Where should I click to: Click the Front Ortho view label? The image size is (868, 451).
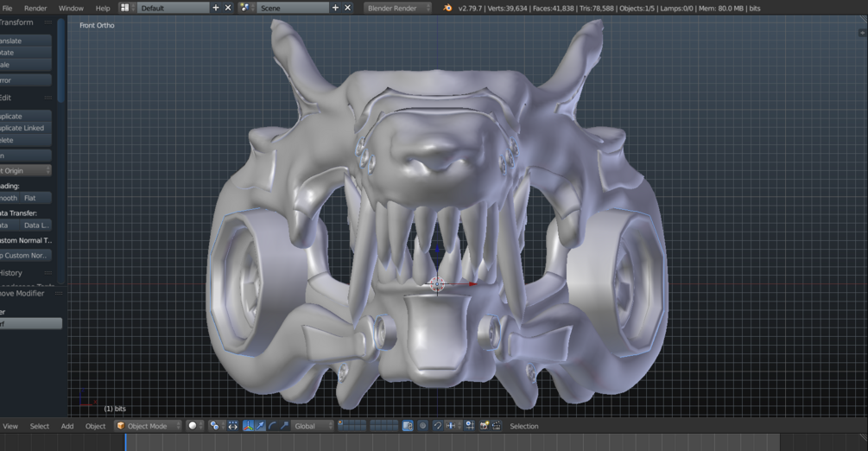pyautogui.click(x=97, y=25)
